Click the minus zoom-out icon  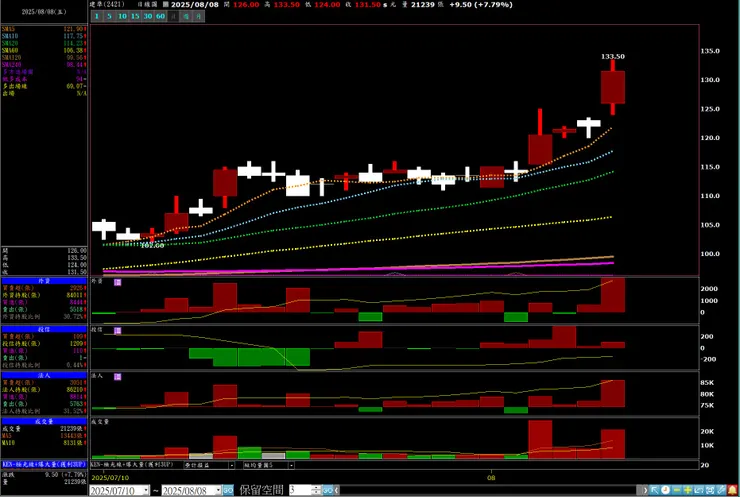pyautogui.click(x=676, y=490)
